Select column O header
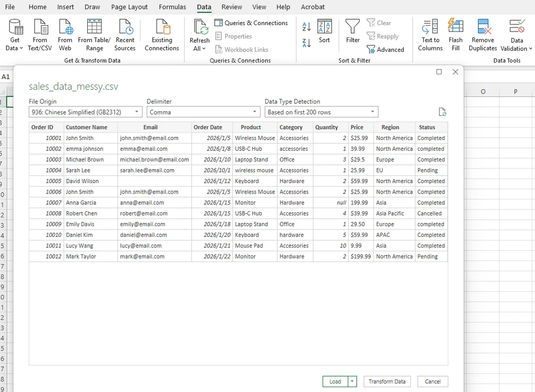 [x=483, y=91]
